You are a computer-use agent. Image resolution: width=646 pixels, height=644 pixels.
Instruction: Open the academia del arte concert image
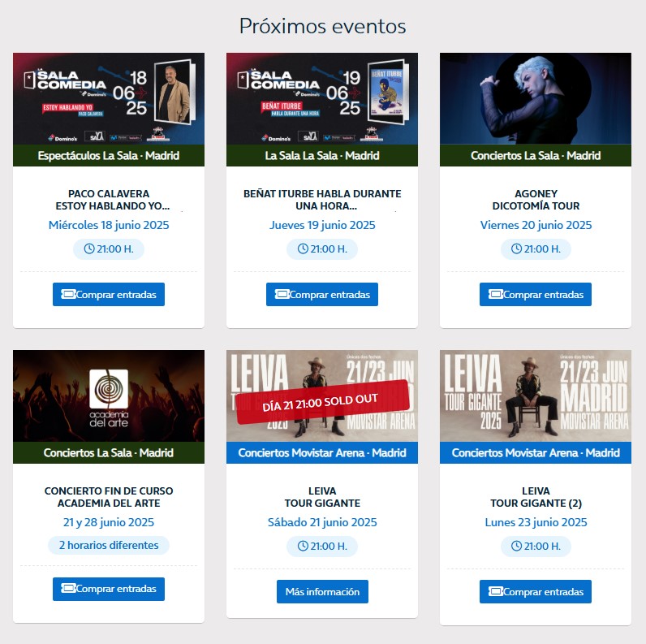tap(109, 396)
